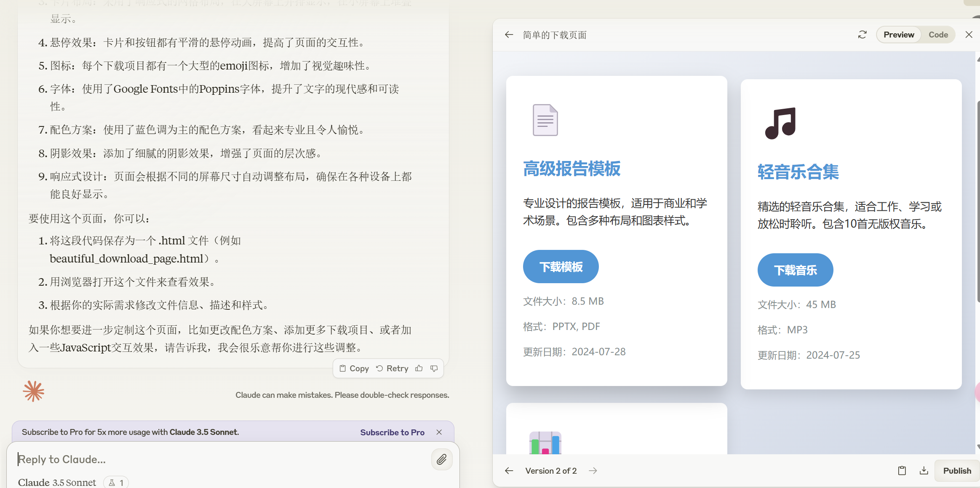
Task: Download the artifact using the download icon
Action: click(924, 471)
